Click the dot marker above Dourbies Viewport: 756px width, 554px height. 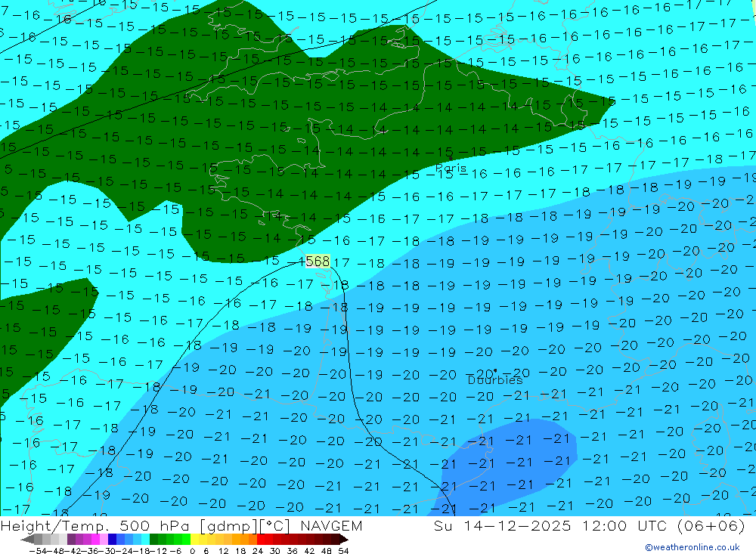(x=495, y=371)
